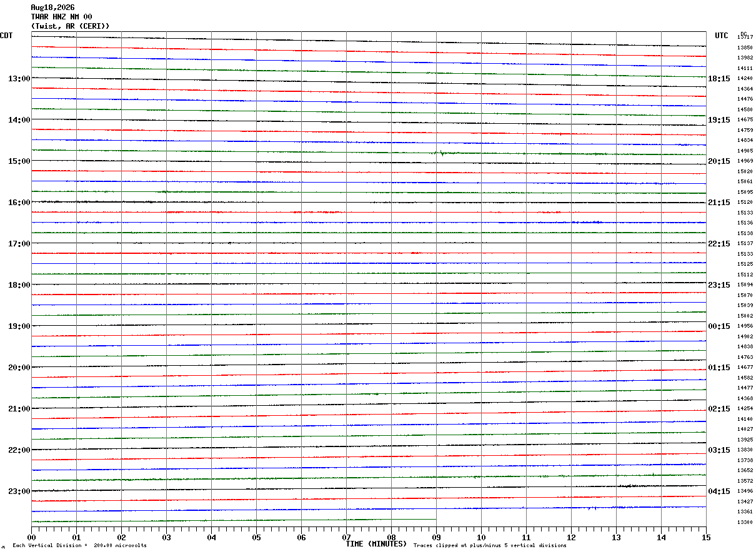The image size is (756, 554).
Task: Click the DC offset value 15138
Action: tap(745, 233)
